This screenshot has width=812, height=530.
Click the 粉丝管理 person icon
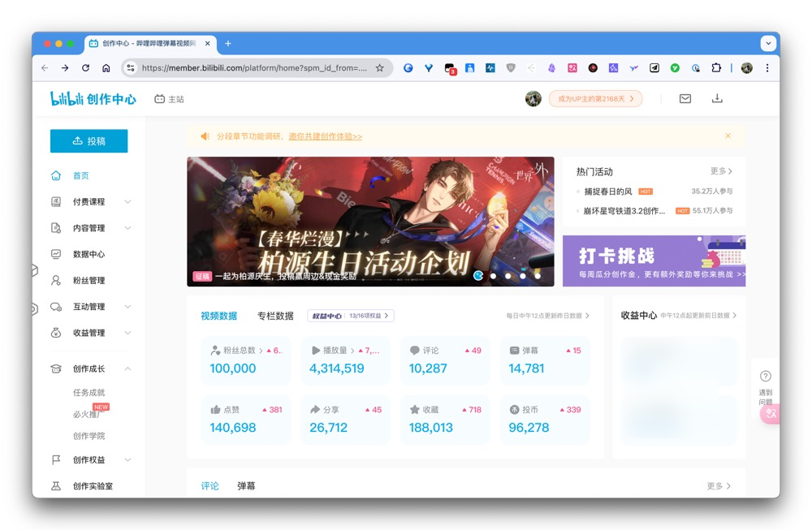tap(56, 280)
